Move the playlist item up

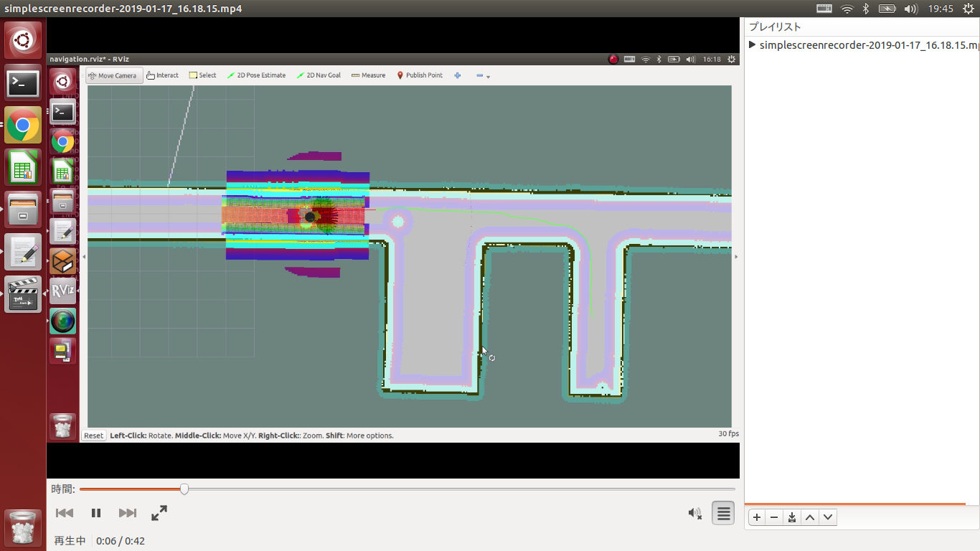pyautogui.click(x=810, y=517)
